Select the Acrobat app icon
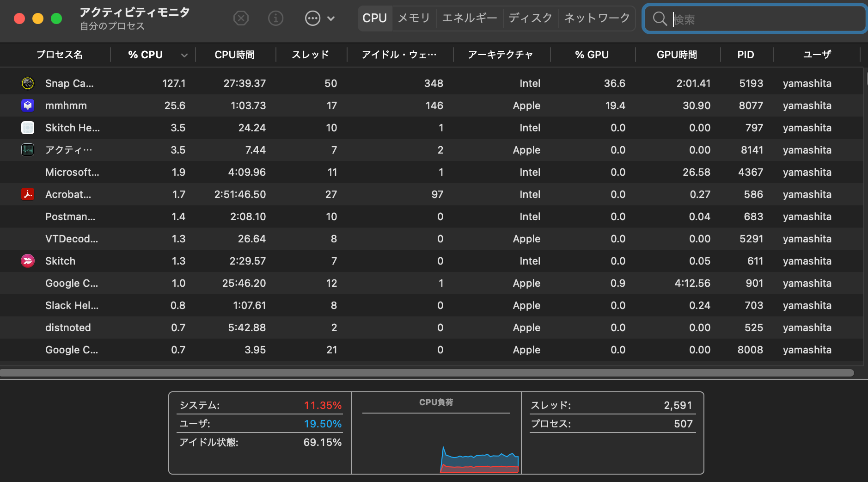 pos(28,194)
